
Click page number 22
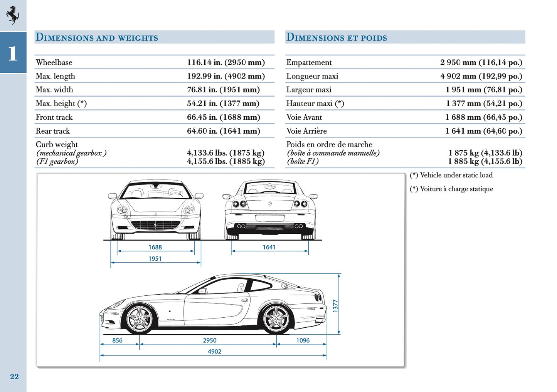pos(15,377)
